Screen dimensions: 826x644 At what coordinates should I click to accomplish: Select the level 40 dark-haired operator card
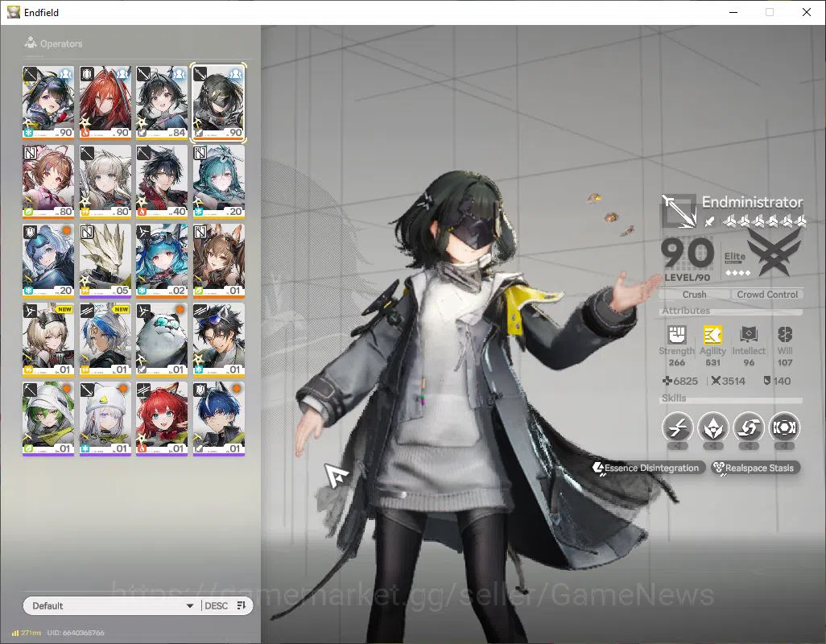click(x=162, y=181)
